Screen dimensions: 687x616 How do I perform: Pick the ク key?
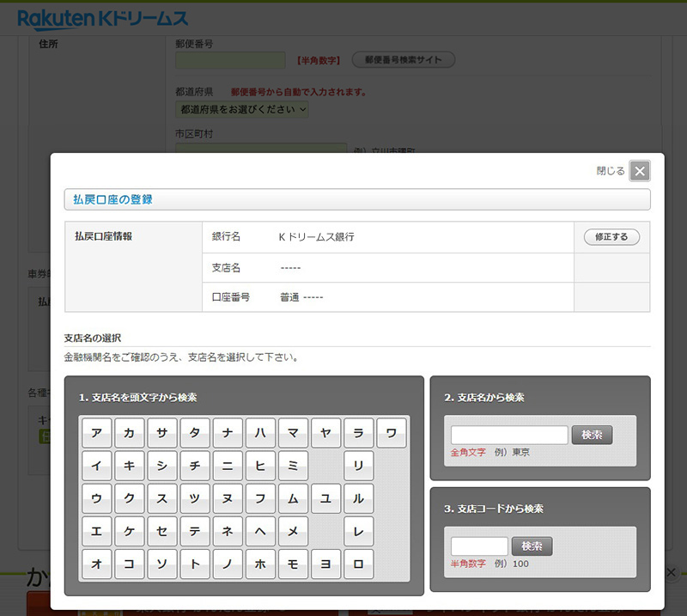point(130,498)
